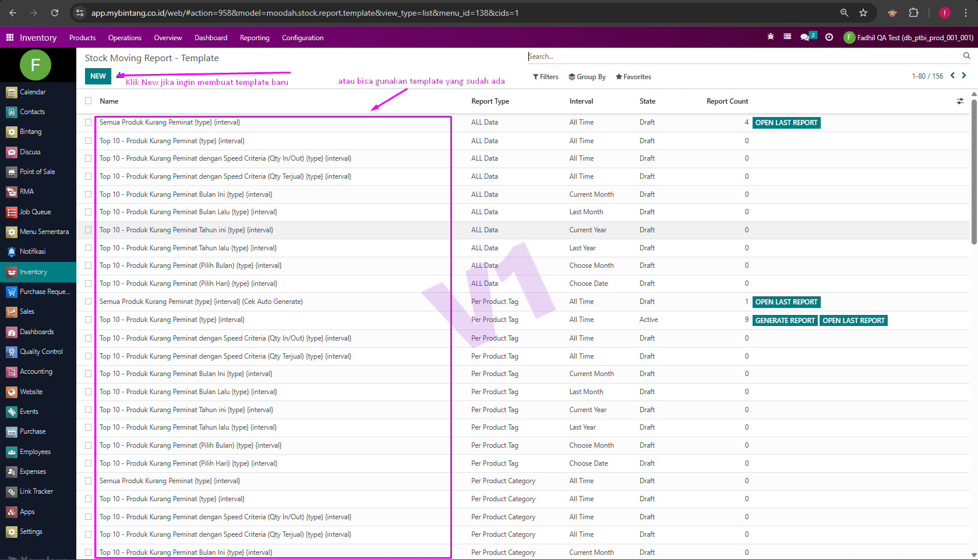Viewport: 978px width, 560px height.
Task: Open the activities clock icon
Action: coord(829,37)
